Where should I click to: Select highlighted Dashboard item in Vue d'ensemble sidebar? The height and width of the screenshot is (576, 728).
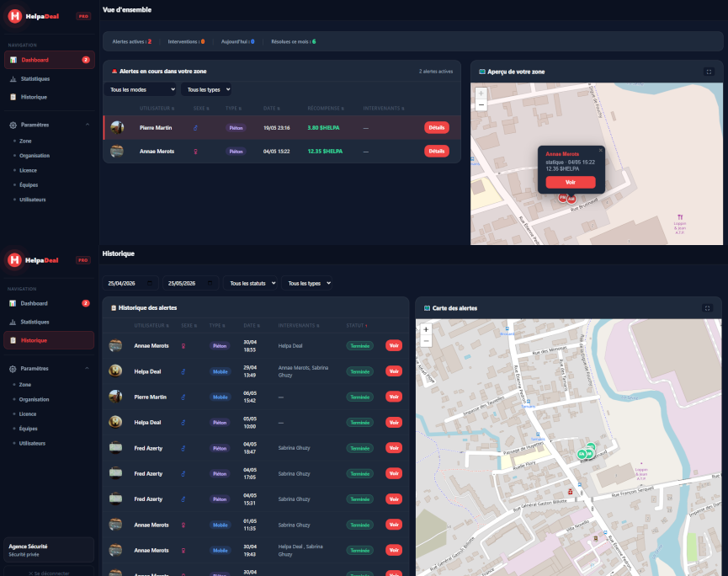click(x=49, y=60)
